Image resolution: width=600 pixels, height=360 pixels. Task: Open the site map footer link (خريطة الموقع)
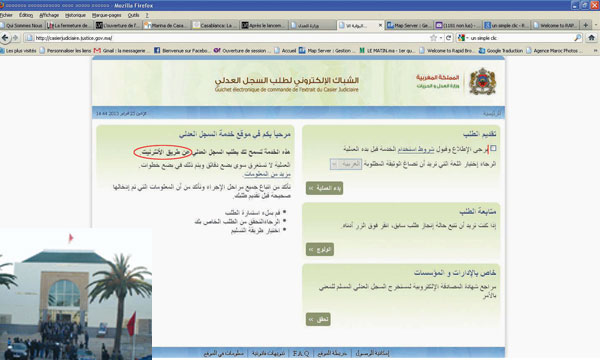click(x=332, y=353)
